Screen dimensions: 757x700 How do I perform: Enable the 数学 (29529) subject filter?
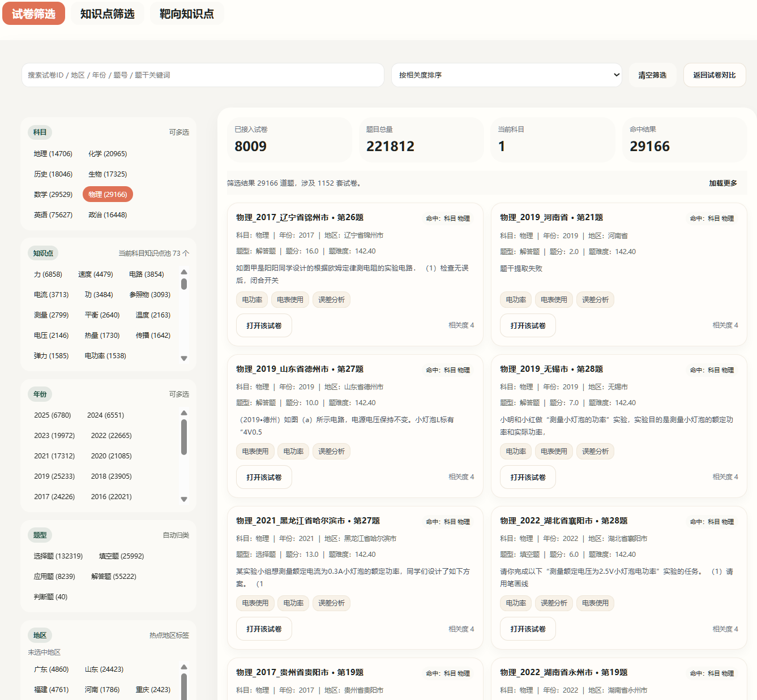(x=53, y=195)
